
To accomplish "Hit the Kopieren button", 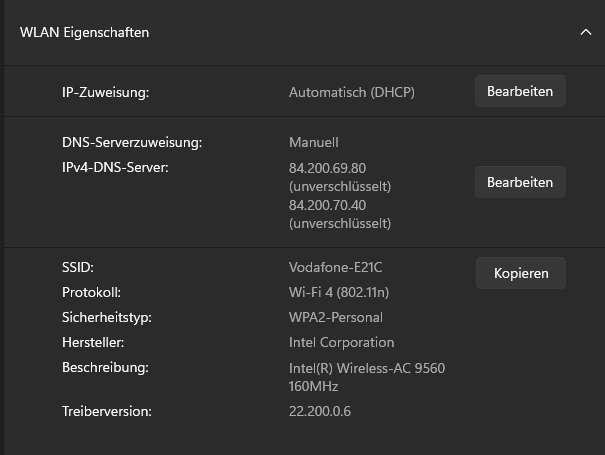I will click(521, 273).
